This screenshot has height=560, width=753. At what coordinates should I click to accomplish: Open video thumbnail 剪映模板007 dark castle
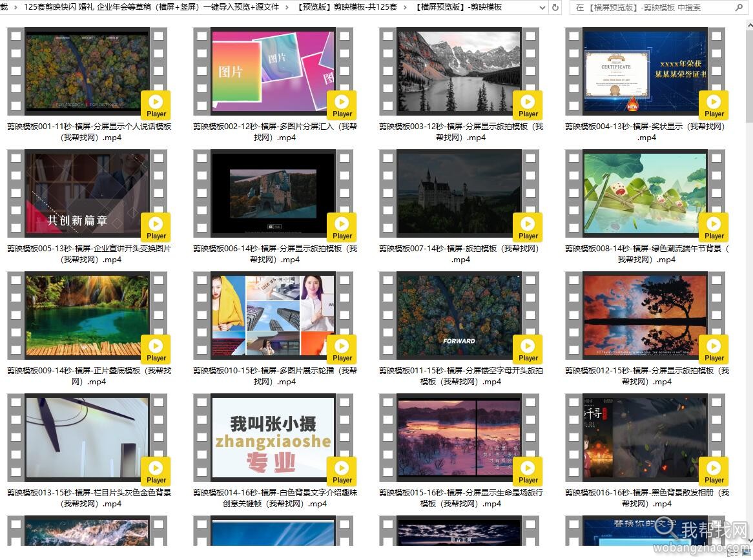coord(459,193)
